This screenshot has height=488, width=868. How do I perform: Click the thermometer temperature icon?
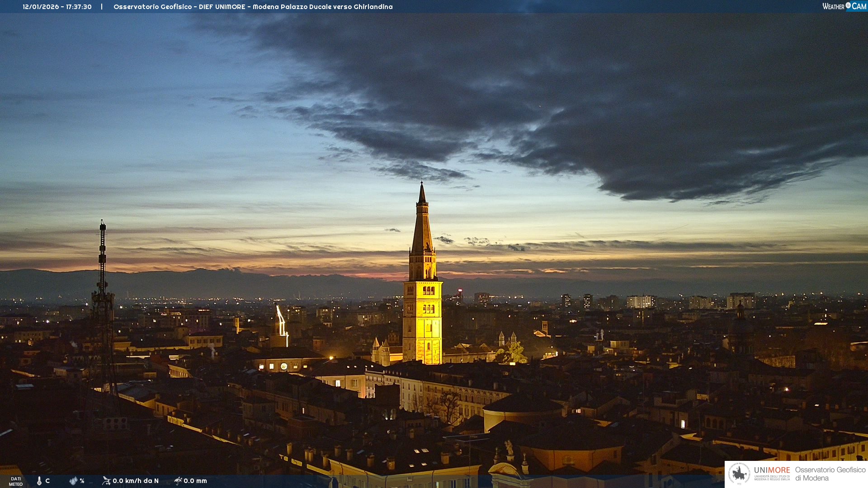(x=39, y=481)
